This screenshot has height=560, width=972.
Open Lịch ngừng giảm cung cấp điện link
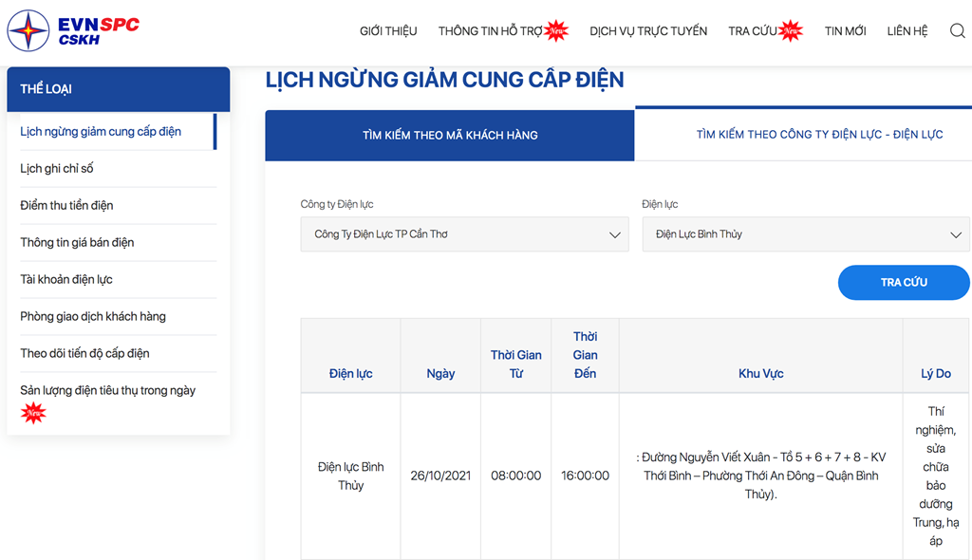[x=101, y=132]
